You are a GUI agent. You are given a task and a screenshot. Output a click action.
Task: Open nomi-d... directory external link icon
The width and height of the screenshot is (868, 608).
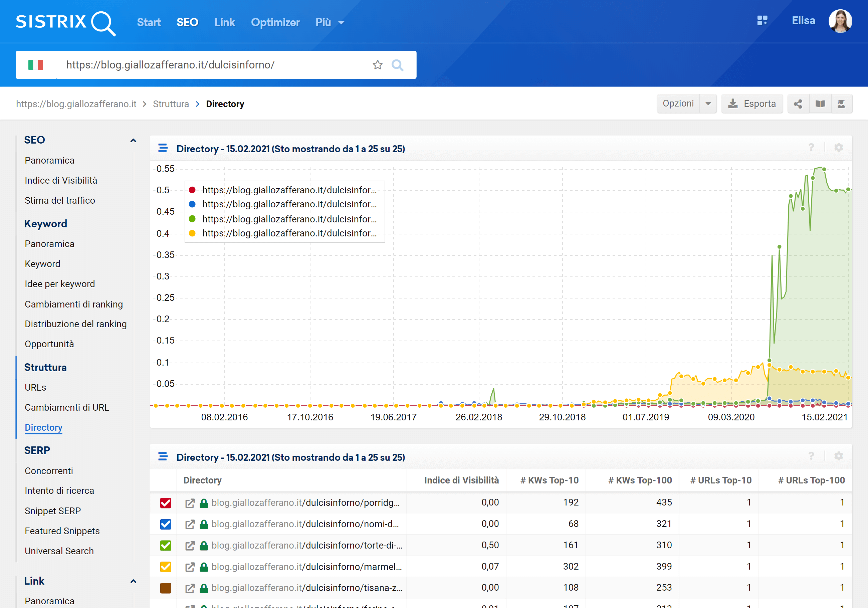click(190, 524)
